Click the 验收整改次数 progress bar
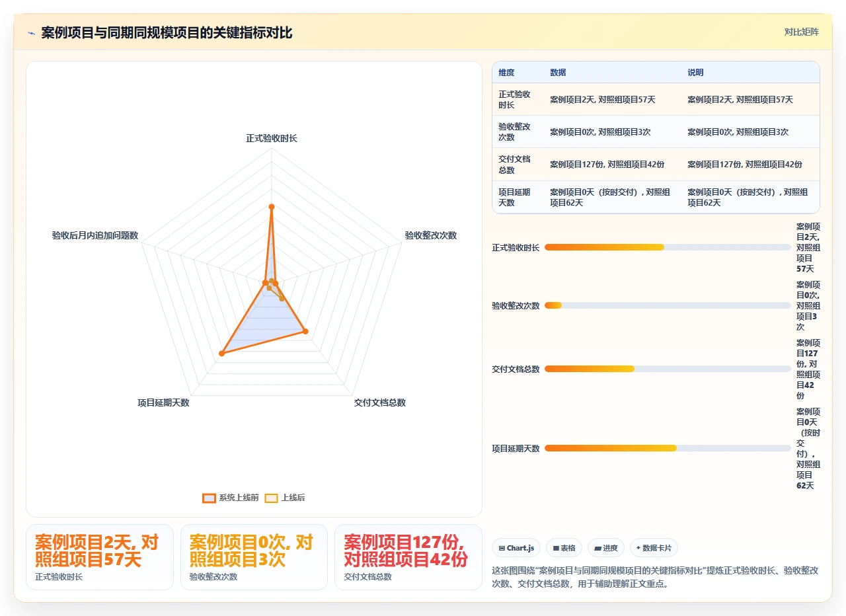The height and width of the screenshot is (616, 846). coord(668,305)
